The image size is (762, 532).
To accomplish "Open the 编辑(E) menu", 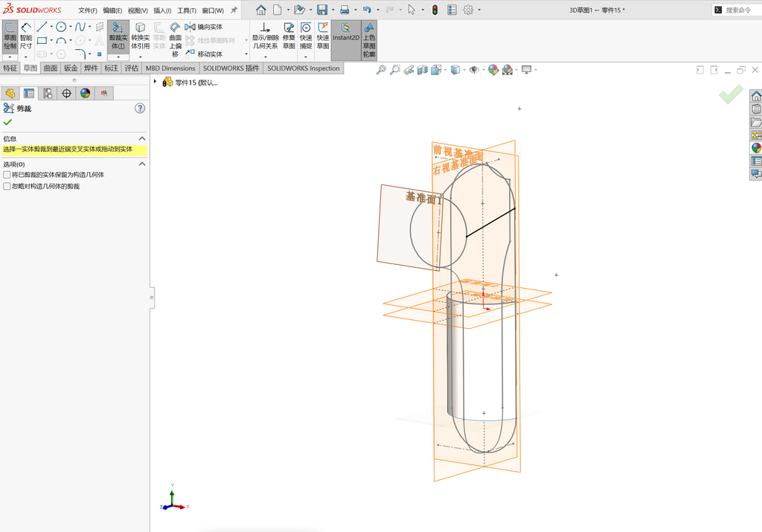I will pyautogui.click(x=112, y=10).
